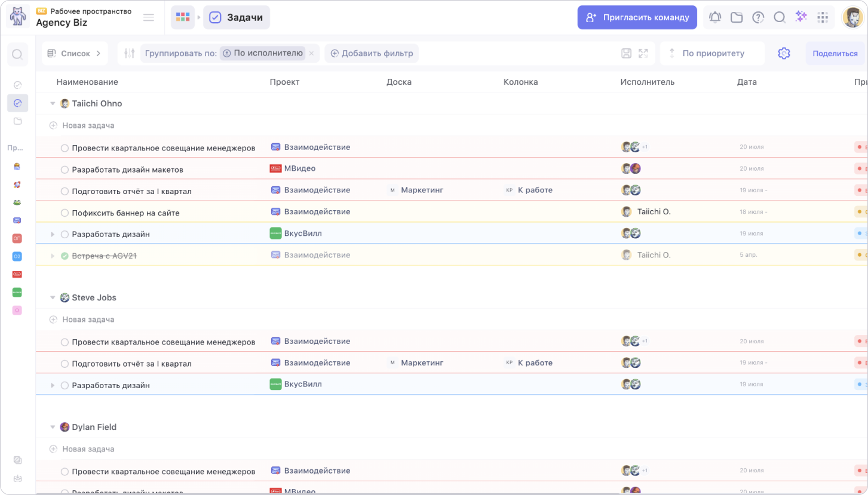Collapse the Steve Jobs group
Viewport: 868px width, 495px height.
pyautogui.click(x=53, y=298)
